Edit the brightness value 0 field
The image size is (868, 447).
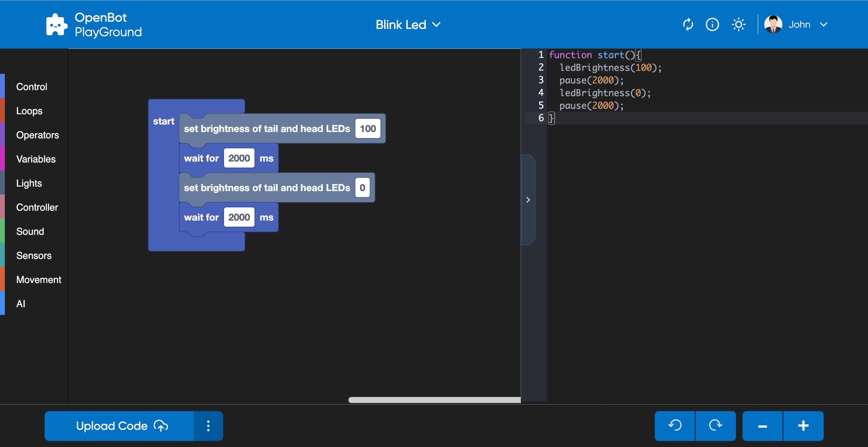362,187
